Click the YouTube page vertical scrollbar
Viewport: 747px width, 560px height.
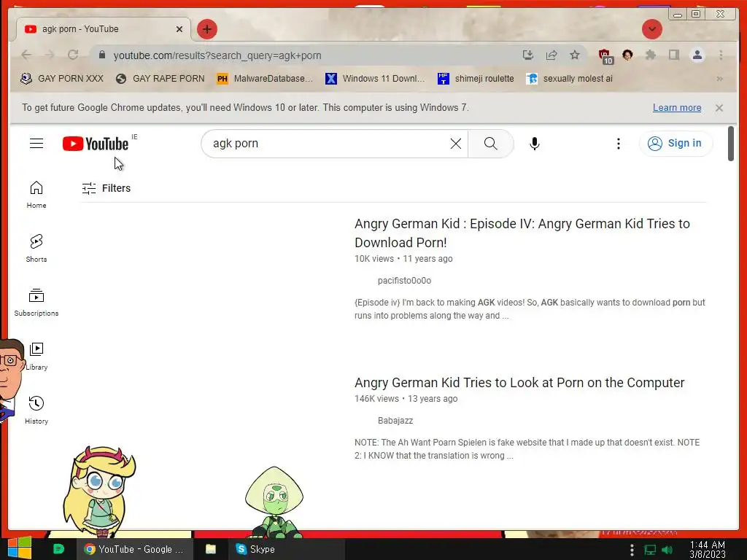coord(731,144)
